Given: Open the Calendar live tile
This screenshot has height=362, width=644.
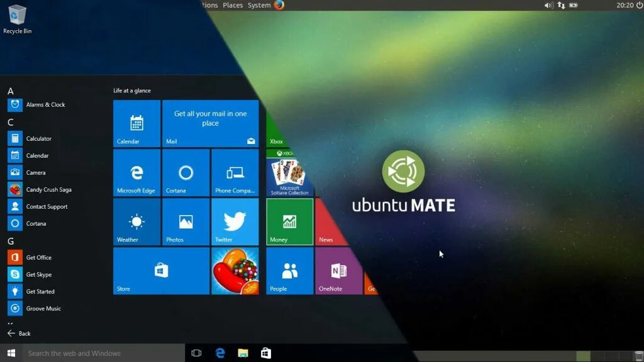Looking at the screenshot, I should [x=136, y=124].
